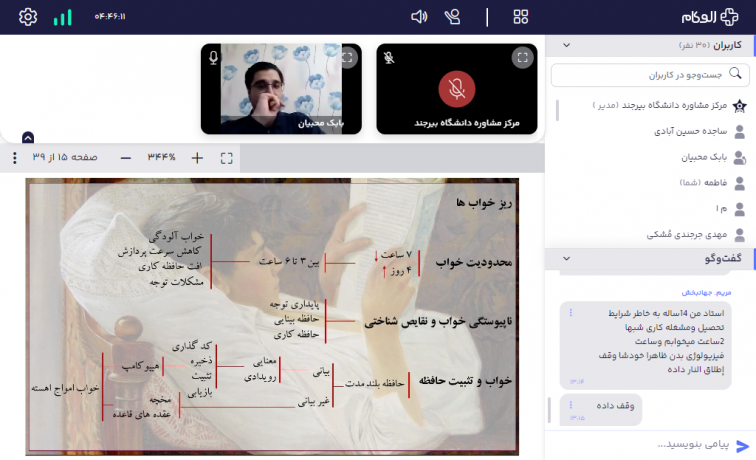Check the green connection signal bars
The height and width of the screenshot is (460, 756).
(x=63, y=17)
